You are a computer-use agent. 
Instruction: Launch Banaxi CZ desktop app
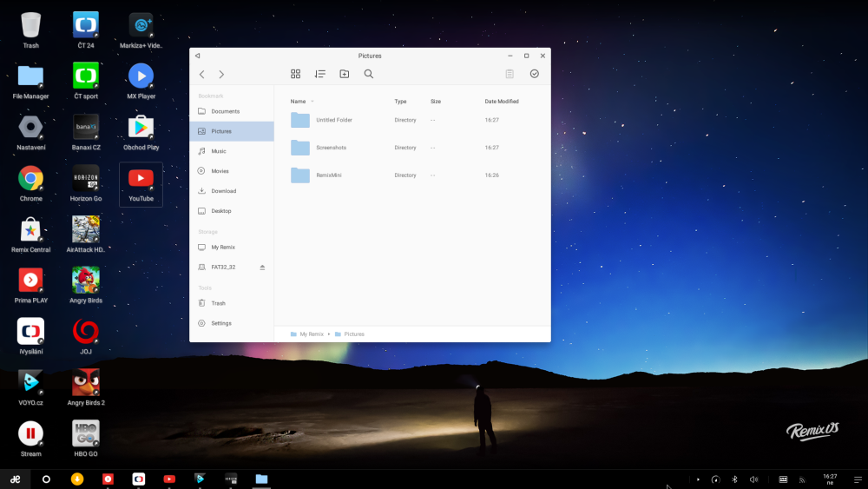(86, 133)
